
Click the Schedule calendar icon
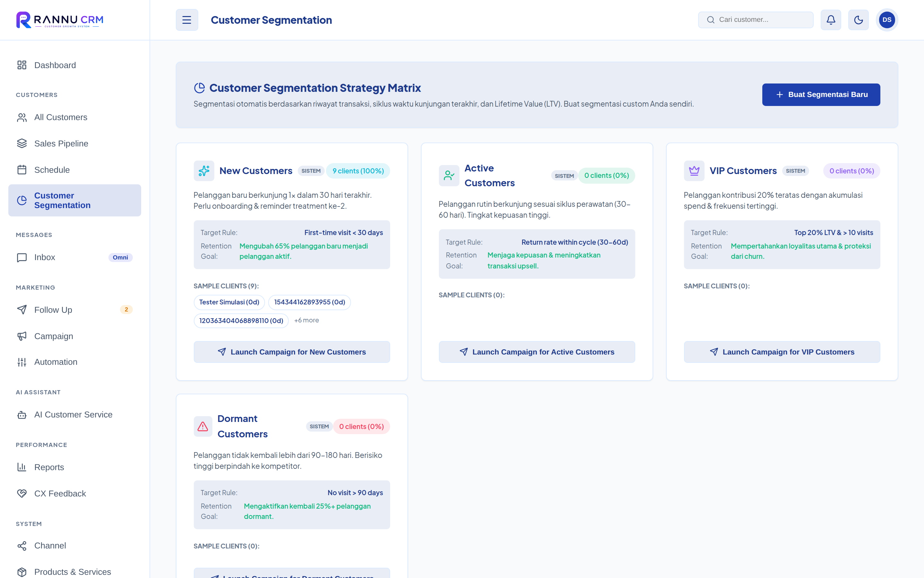[22, 170]
